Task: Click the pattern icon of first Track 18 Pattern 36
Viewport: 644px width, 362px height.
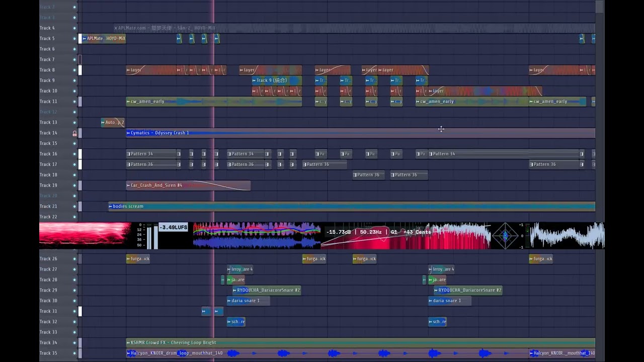Action: point(355,175)
